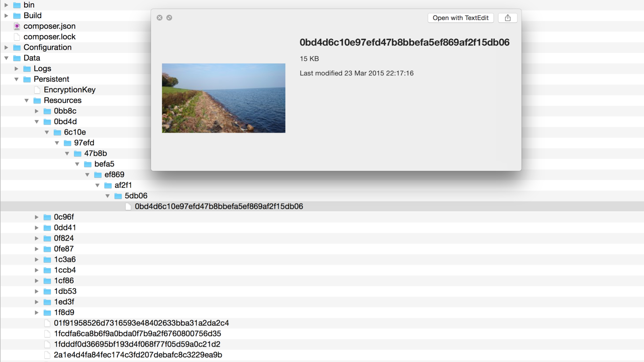Click the 0bb8c folder icon
This screenshot has width=644, height=362.
[47, 111]
